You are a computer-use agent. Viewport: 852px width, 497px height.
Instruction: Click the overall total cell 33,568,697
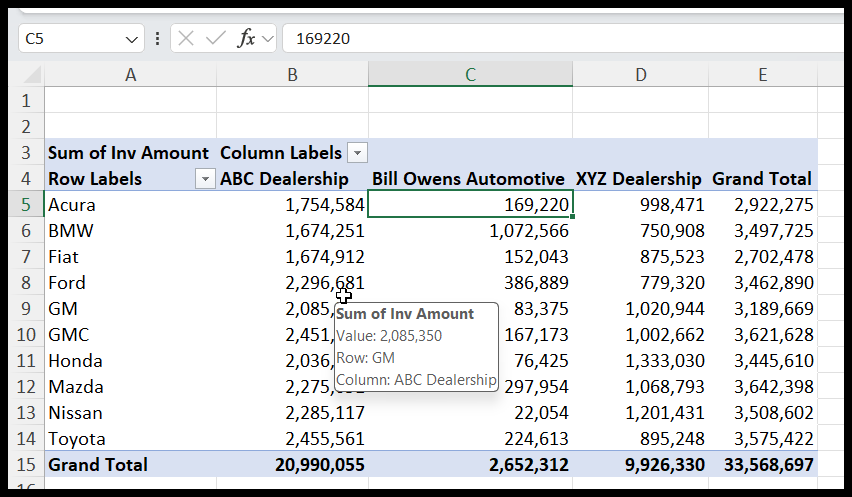(x=763, y=465)
